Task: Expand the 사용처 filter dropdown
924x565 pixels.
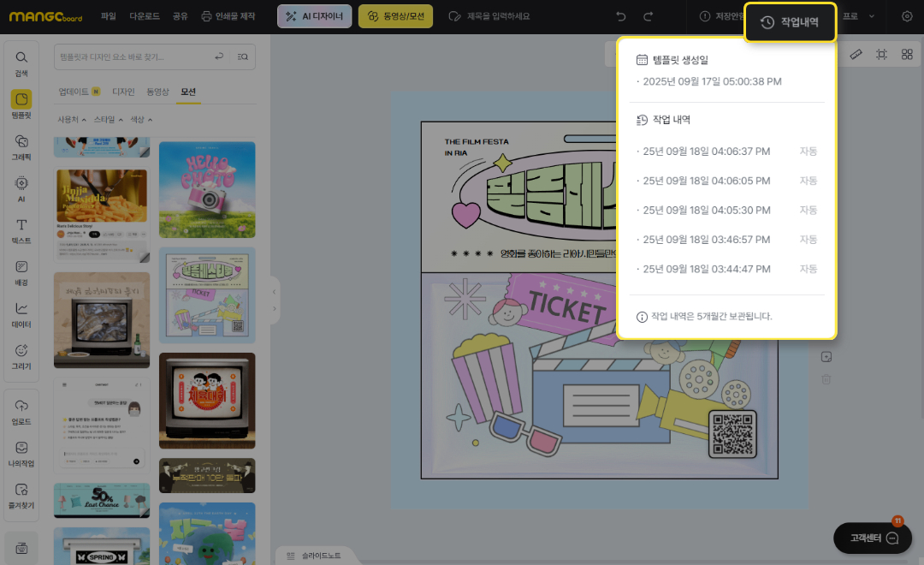Action: point(71,120)
